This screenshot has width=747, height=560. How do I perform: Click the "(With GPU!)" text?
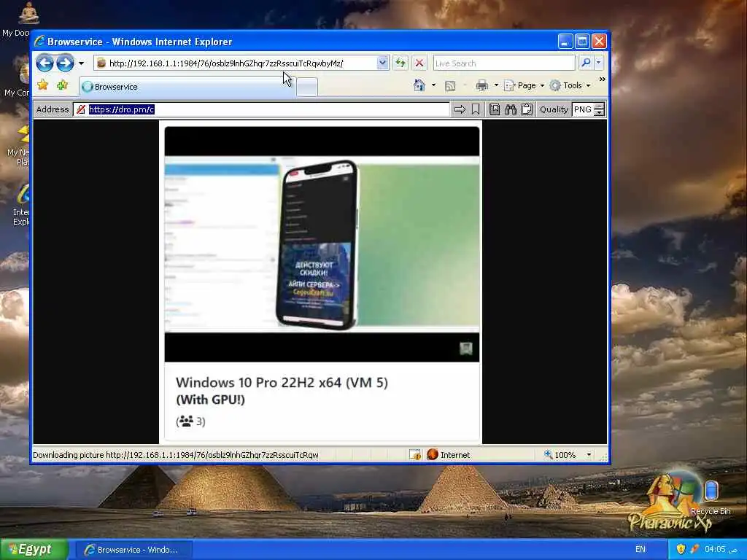(x=211, y=400)
